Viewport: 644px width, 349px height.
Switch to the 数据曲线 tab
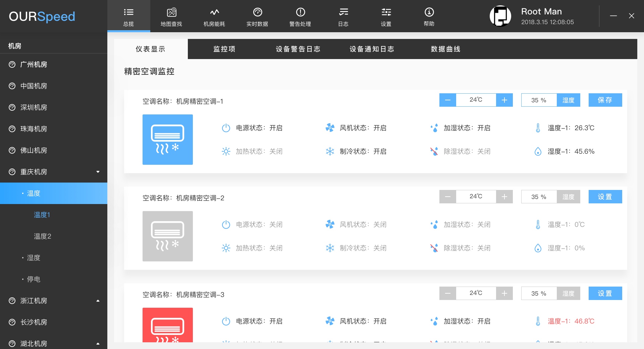(445, 49)
